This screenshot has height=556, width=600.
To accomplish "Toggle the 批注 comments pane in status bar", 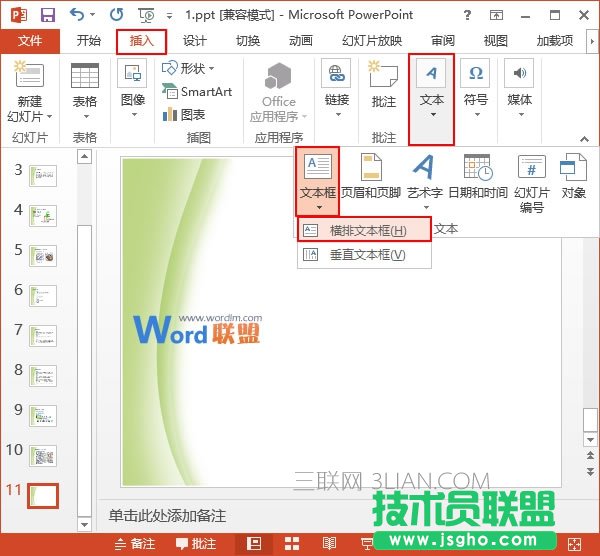I will point(196,544).
